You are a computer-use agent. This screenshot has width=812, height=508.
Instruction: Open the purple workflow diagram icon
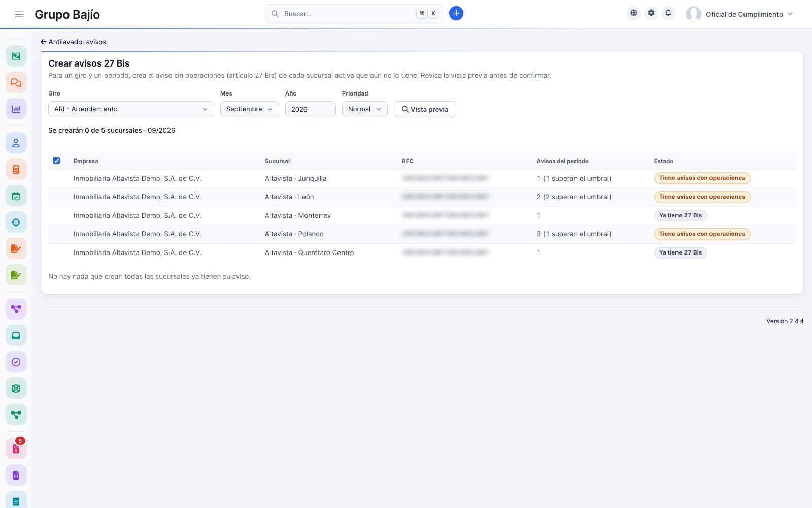pyautogui.click(x=16, y=309)
